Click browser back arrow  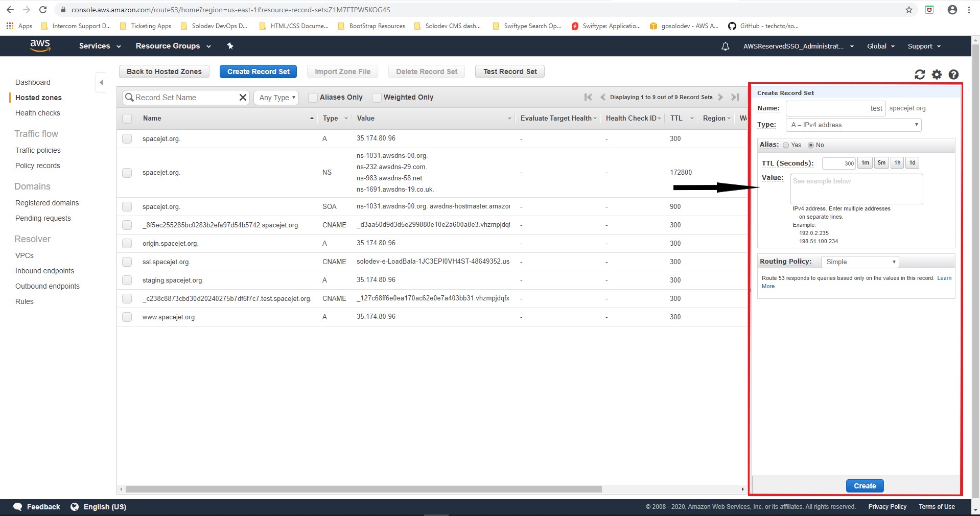10,10
